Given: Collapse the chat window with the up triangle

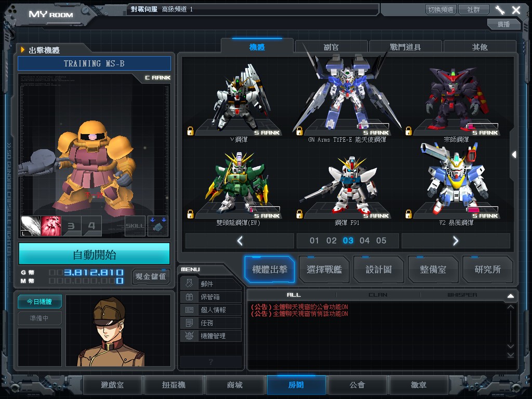Looking at the screenshot, I should pyautogui.click(x=510, y=296).
